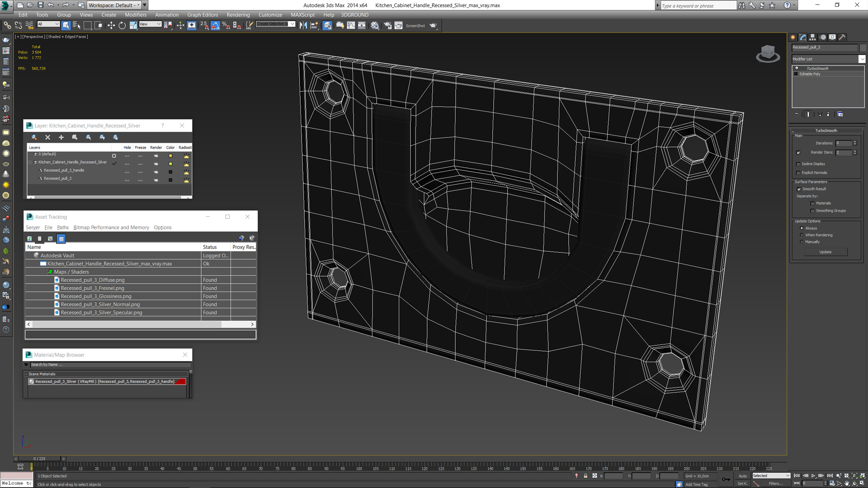Click Recessed_pull_3_handle layer color swatch
This screenshot has height=488, width=868.
point(170,172)
